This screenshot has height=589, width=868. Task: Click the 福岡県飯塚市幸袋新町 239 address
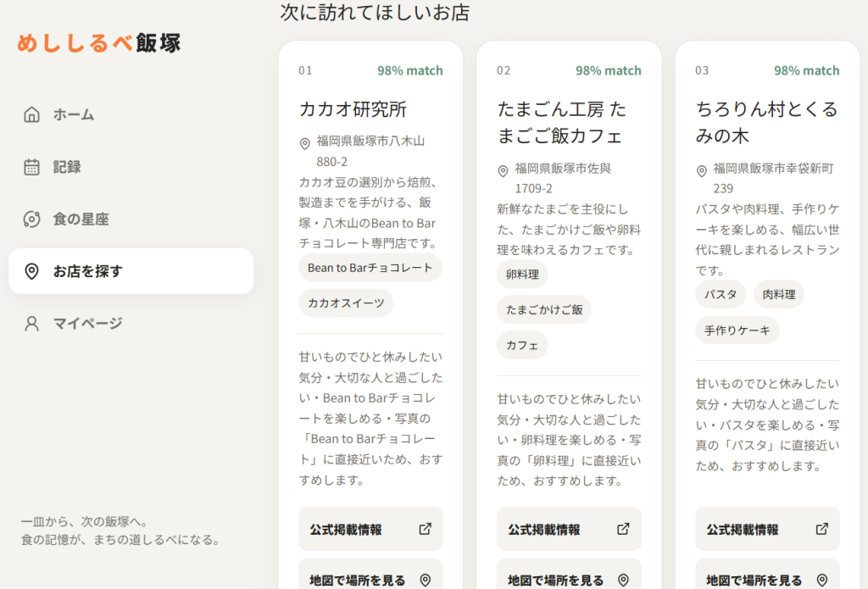click(773, 178)
